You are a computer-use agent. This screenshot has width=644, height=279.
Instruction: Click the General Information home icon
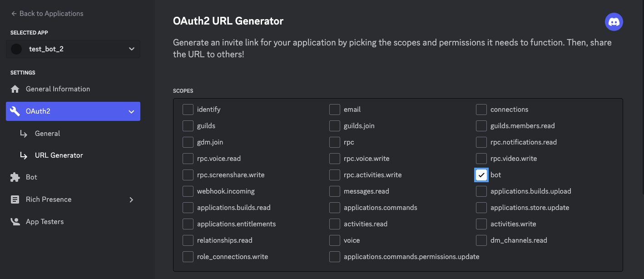15,89
